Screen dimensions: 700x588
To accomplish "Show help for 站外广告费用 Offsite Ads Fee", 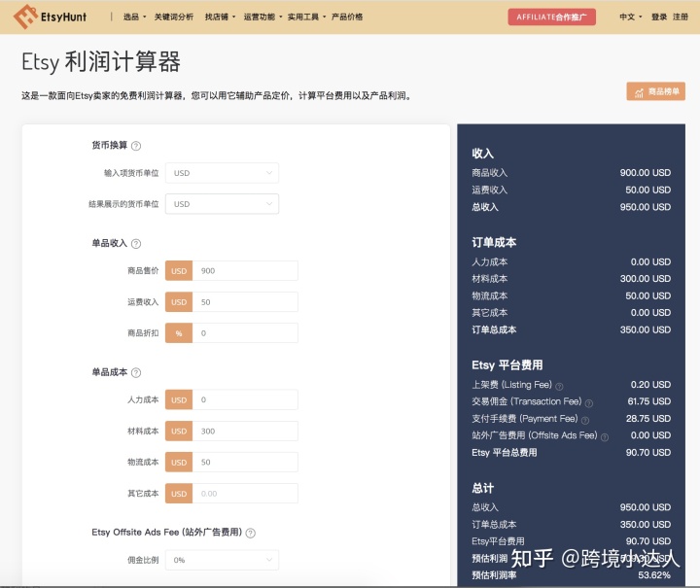I will 605,437.
